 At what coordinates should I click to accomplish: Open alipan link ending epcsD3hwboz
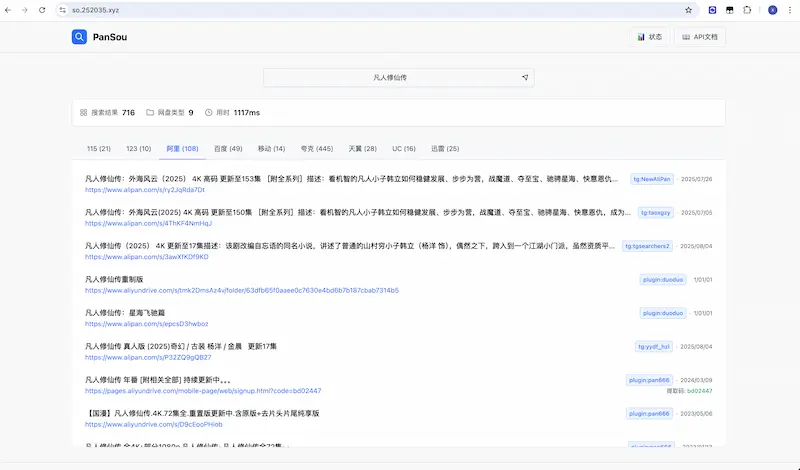[147, 324]
